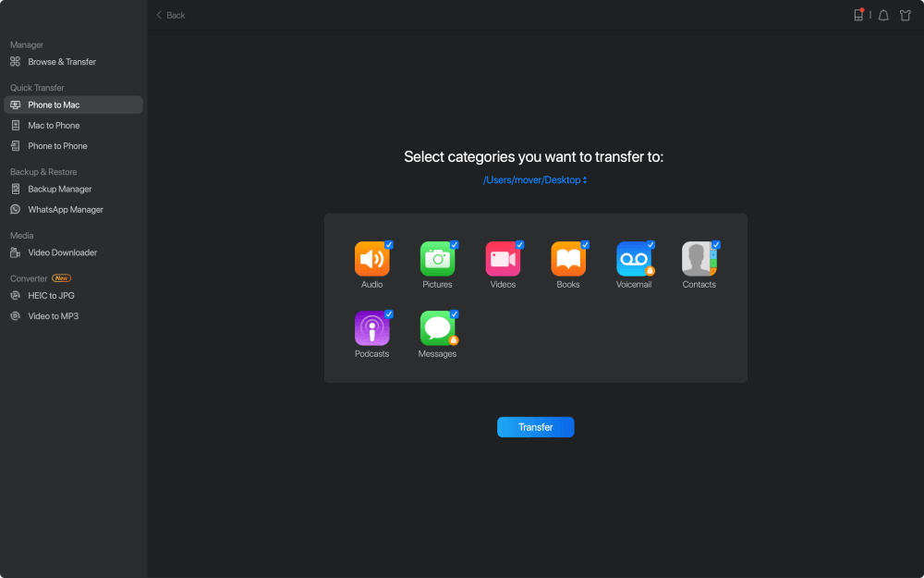924x578 pixels.
Task: Click the device phone icon in top bar
Action: pos(858,16)
